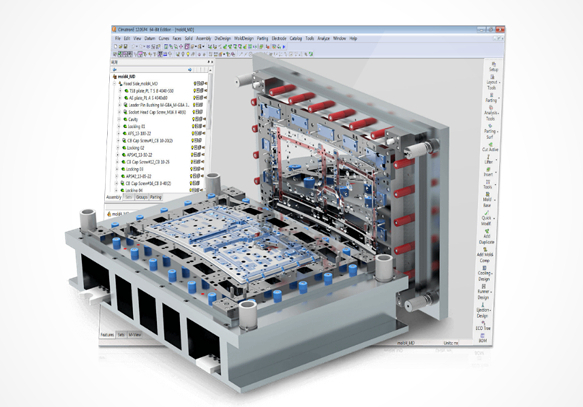Click the New file toolbar icon

tap(116, 46)
